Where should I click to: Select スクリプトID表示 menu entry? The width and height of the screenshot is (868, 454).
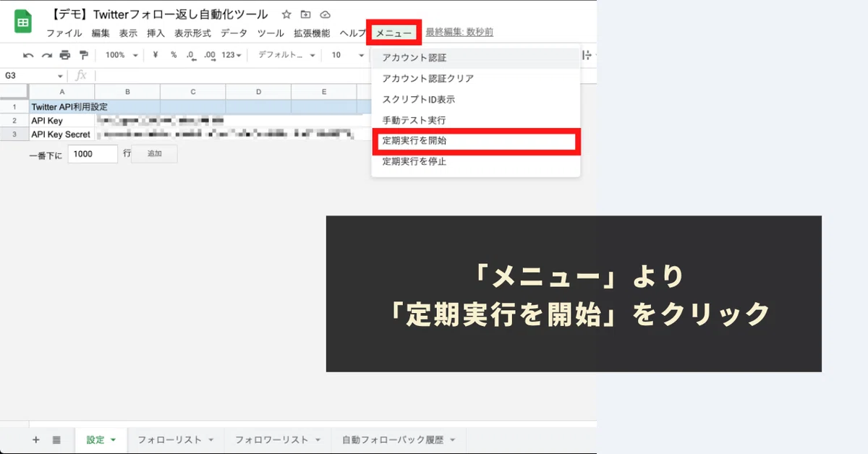(x=476, y=100)
